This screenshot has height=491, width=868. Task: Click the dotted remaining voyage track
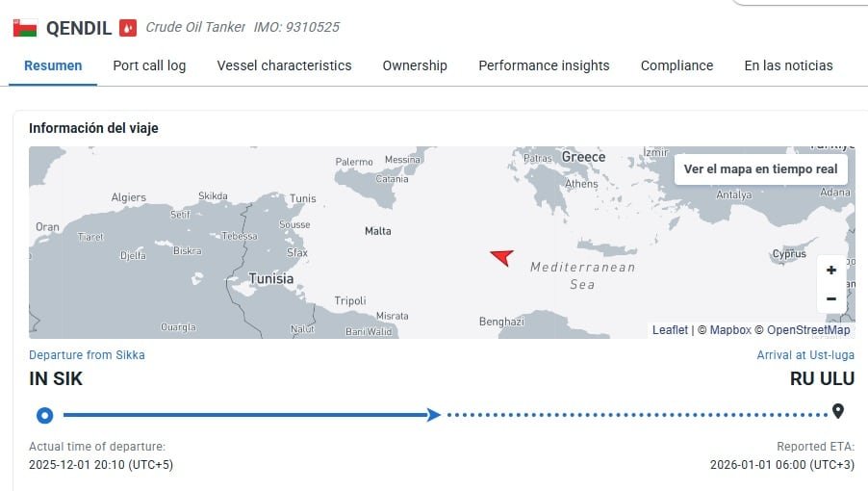click(635, 415)
